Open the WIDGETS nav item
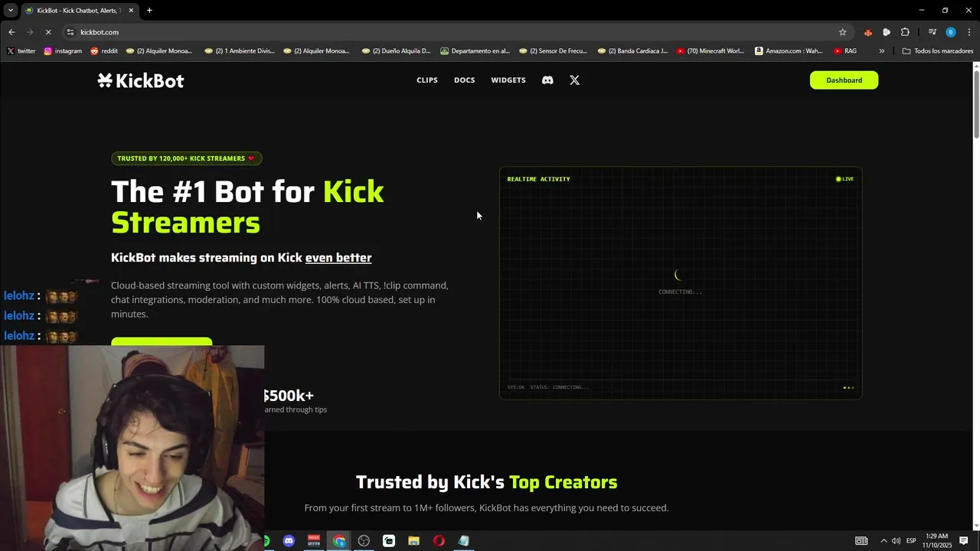Screen dimensions: 980x551 pos(508,80)
